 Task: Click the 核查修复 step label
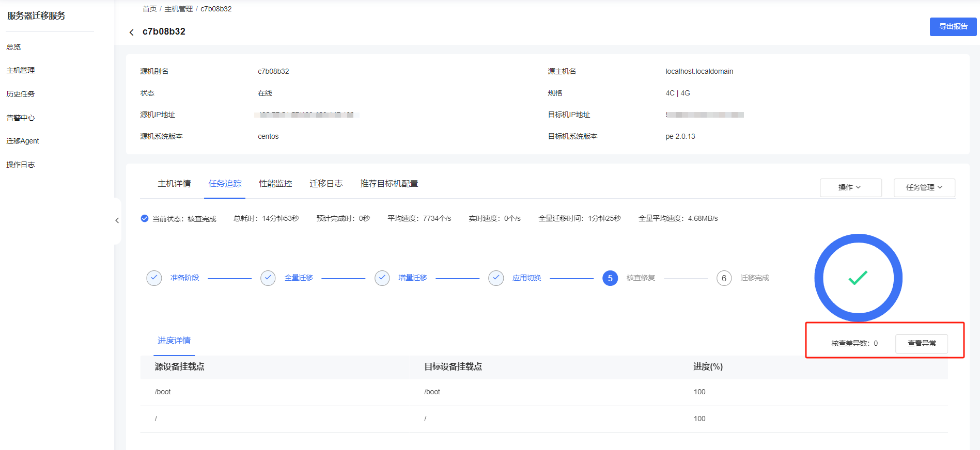point(641,278)
